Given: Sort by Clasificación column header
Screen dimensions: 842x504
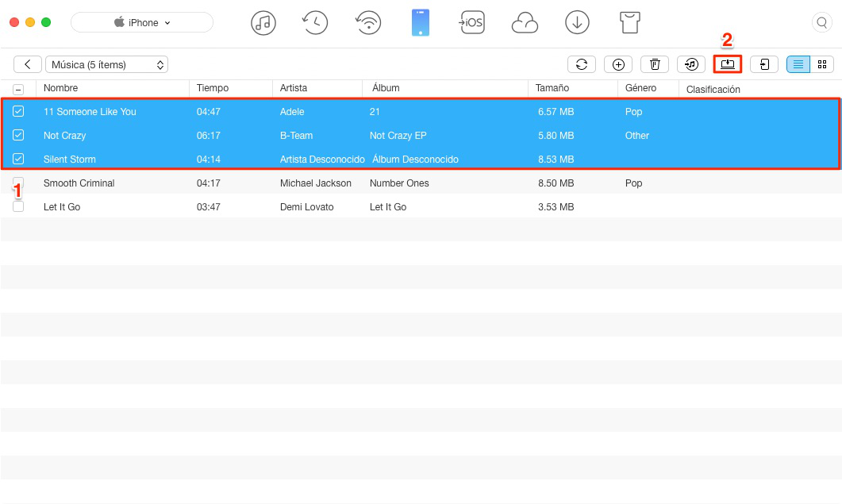Looking at the screenshot, I should 713,89.
